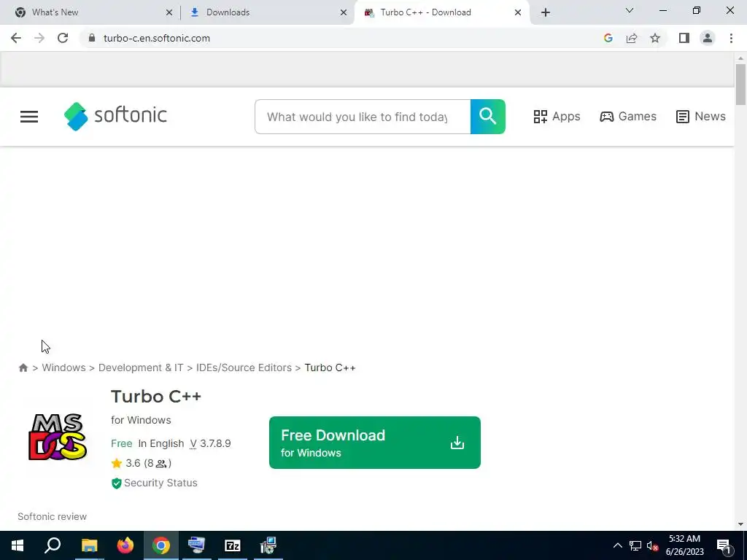Click the scrollbar down arrow
747x560 pixels.
740,524
